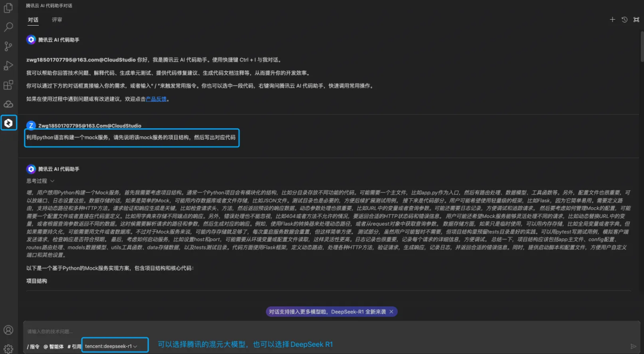644x354 pixels.
Task: Open the Search magnifier in activity bar
Action: [x=8, y=27]
